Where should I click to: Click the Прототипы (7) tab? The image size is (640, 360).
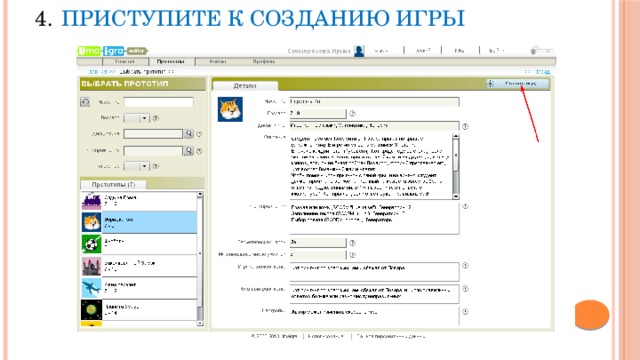click(x=113, y=184)
